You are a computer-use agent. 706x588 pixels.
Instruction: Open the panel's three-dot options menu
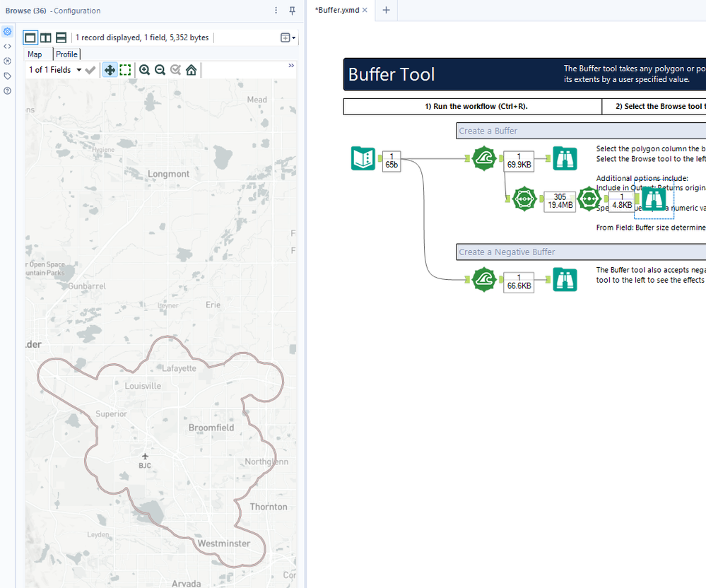pyautogui.click(x=276, y=11)
